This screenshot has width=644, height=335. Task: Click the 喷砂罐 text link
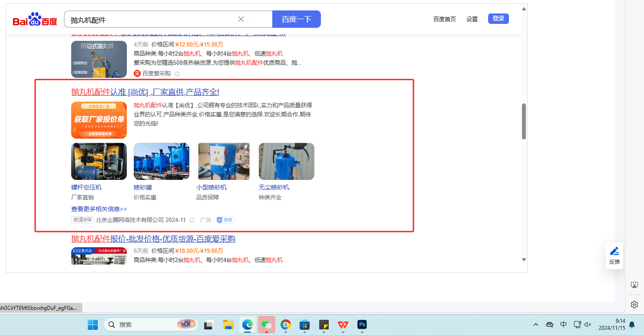[x=143, y=187]
